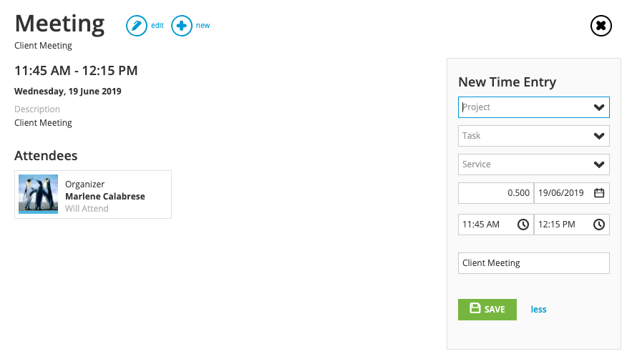Expand the Service dropdown arrow

pyautogui.click(x=599, y=164)
